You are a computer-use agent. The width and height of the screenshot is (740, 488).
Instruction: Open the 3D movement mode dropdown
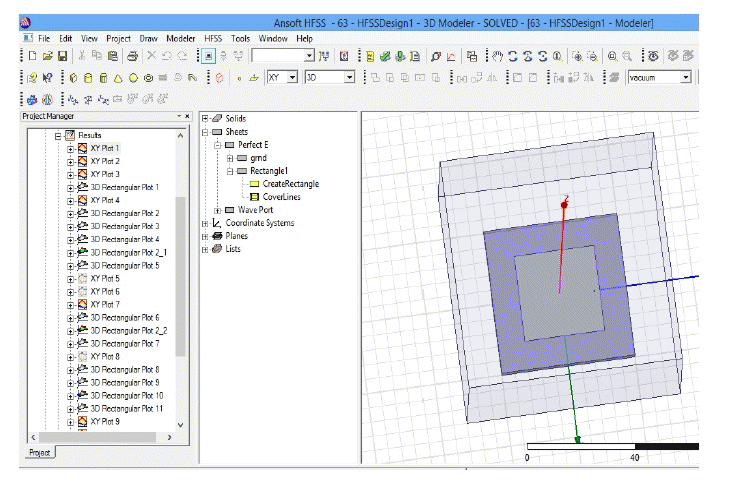point(349,77)
